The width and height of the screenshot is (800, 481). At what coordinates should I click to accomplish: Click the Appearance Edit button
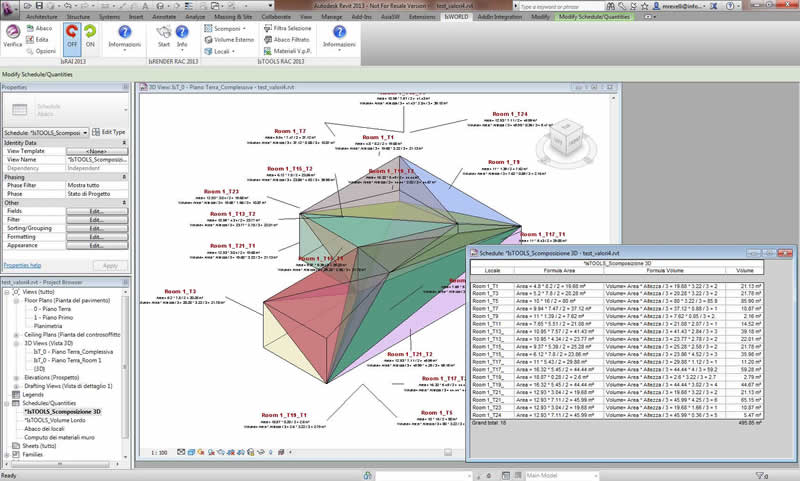[97, 246]
